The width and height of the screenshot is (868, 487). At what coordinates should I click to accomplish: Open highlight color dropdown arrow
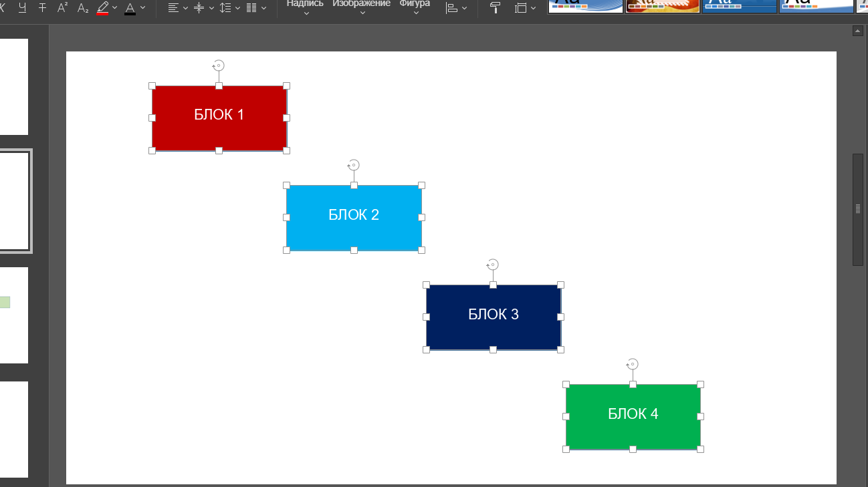tap(114, 8)
